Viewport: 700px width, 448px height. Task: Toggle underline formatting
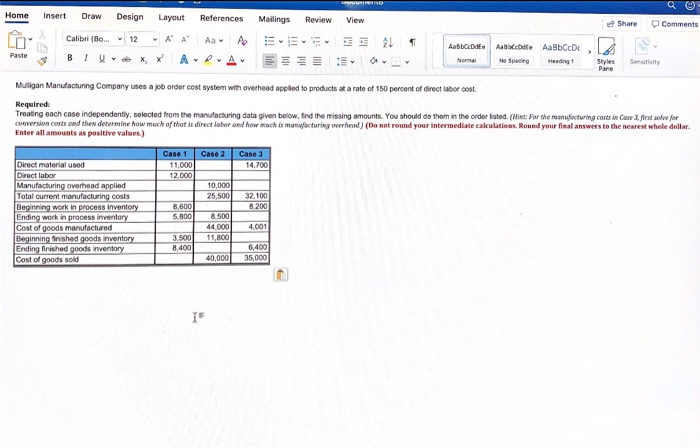pos(102,58)
